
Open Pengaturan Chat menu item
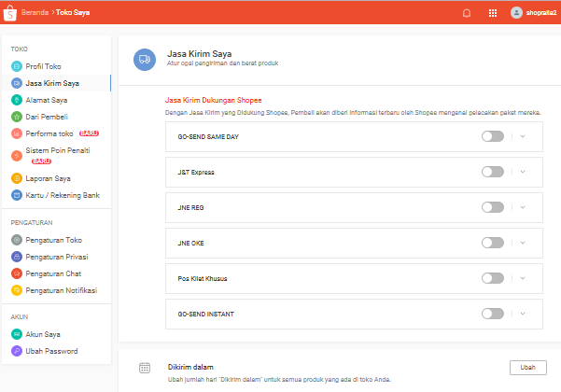tap(53, 273)
